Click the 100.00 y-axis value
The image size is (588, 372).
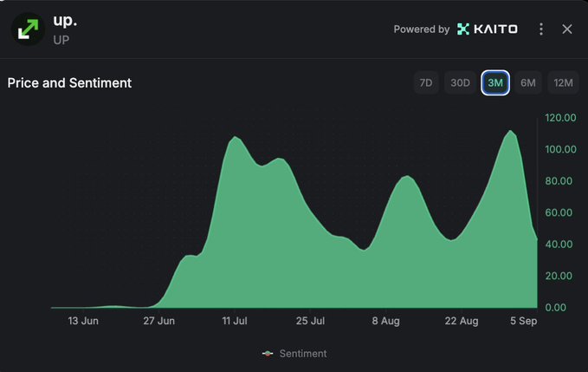(560, 149)
